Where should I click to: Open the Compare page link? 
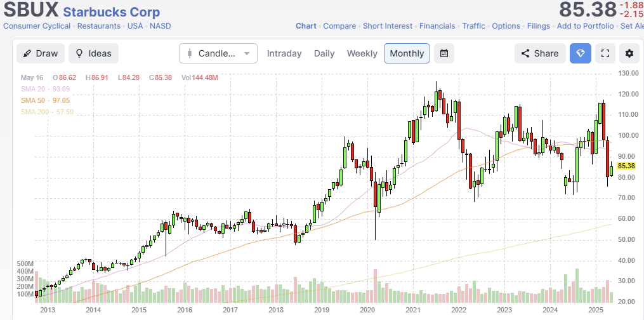click(339, 26)
